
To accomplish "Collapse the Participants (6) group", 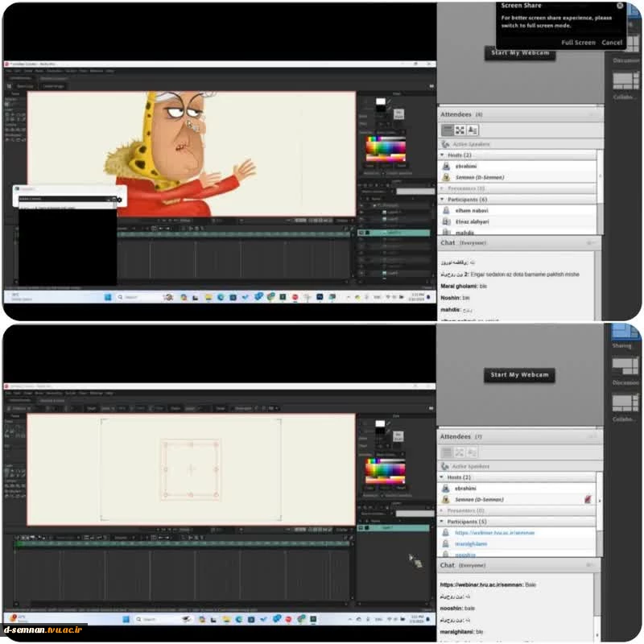I will click(442, 199).
